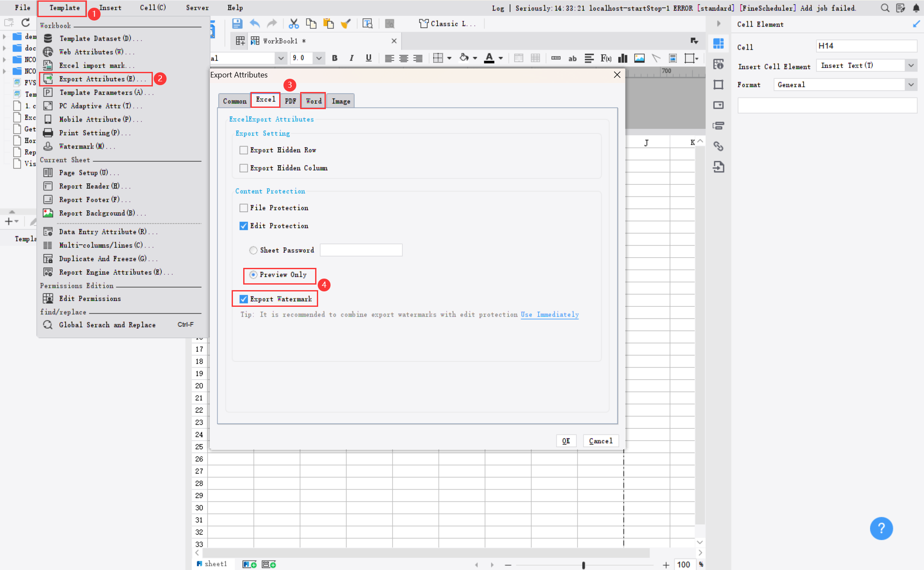
Task: Enable Export Hidden Row checkbox
Action: coord(244,150)
